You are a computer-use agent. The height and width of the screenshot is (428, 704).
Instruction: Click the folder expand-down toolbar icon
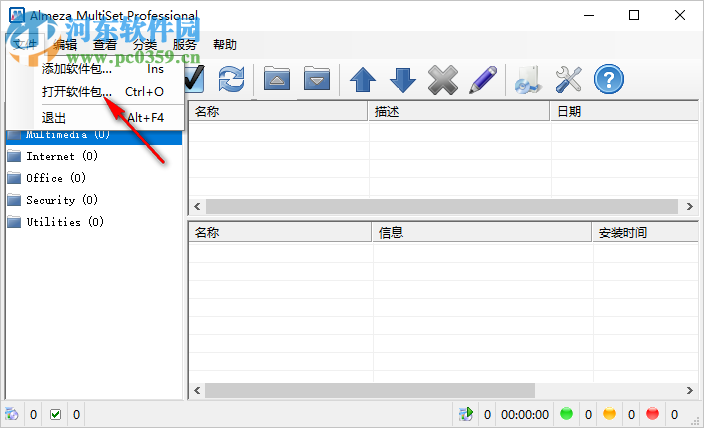(317, 79)
